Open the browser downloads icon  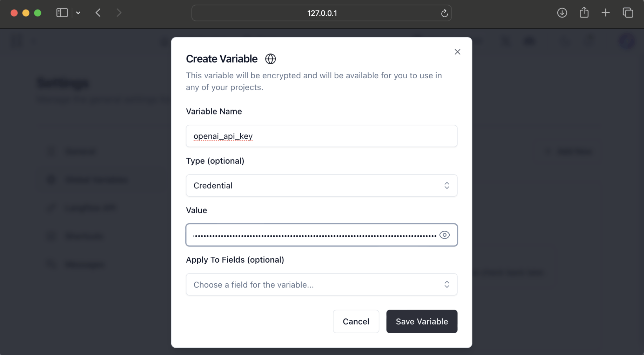pos(562,13)
